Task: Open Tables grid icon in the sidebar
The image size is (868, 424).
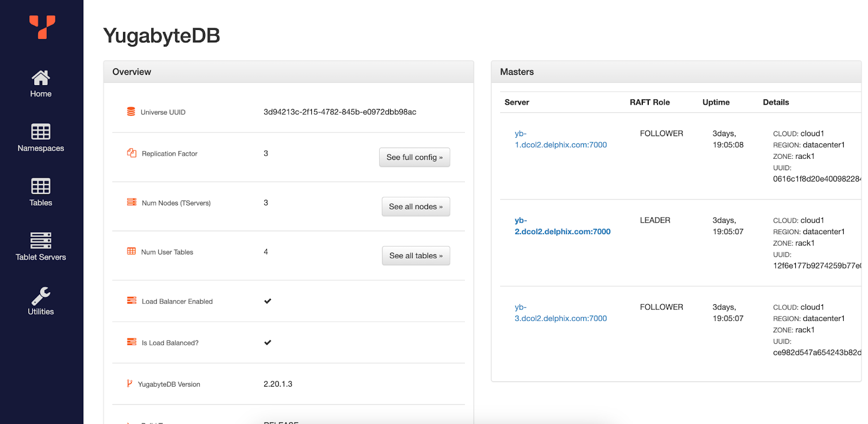Action: (41, 186)
